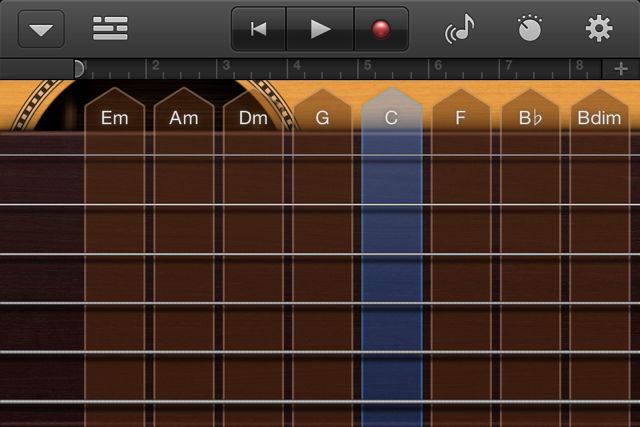Jump to bar 4 on ruler

(297, 65)
